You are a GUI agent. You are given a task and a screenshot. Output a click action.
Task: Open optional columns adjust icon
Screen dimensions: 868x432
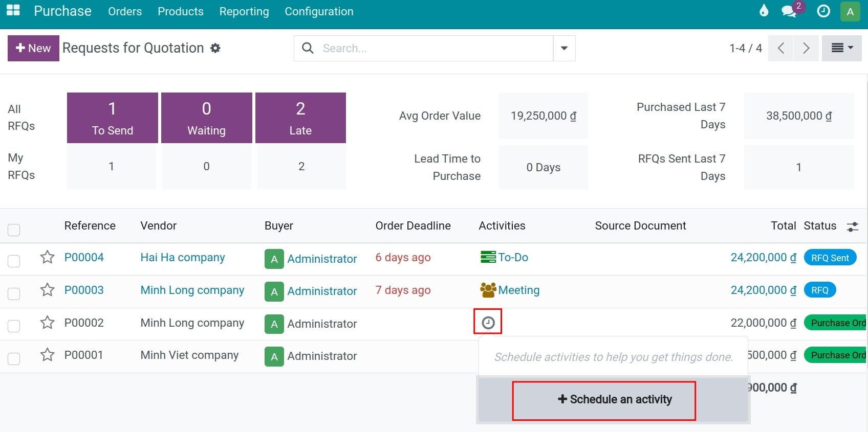[853, 226]
